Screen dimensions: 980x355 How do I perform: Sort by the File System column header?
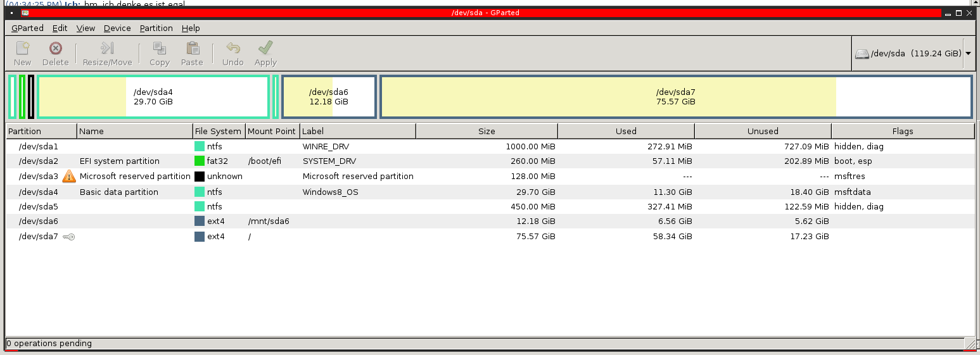[x=219, y=131]
